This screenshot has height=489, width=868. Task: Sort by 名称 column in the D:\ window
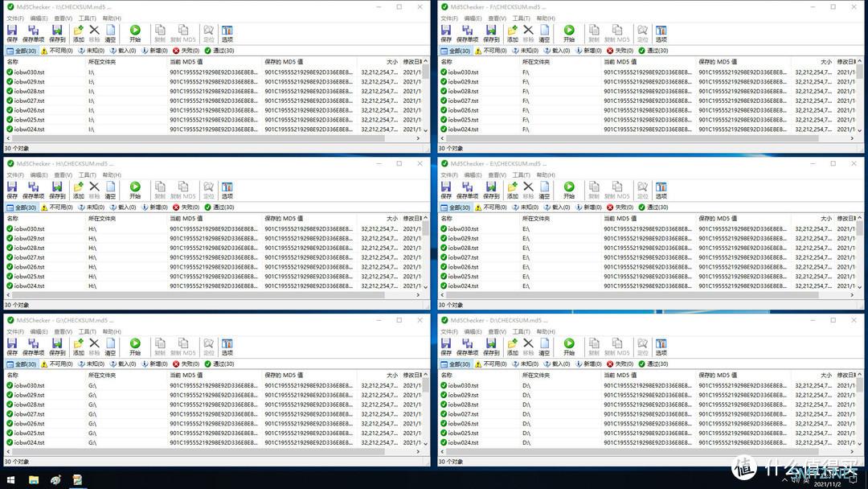(447, 375)
